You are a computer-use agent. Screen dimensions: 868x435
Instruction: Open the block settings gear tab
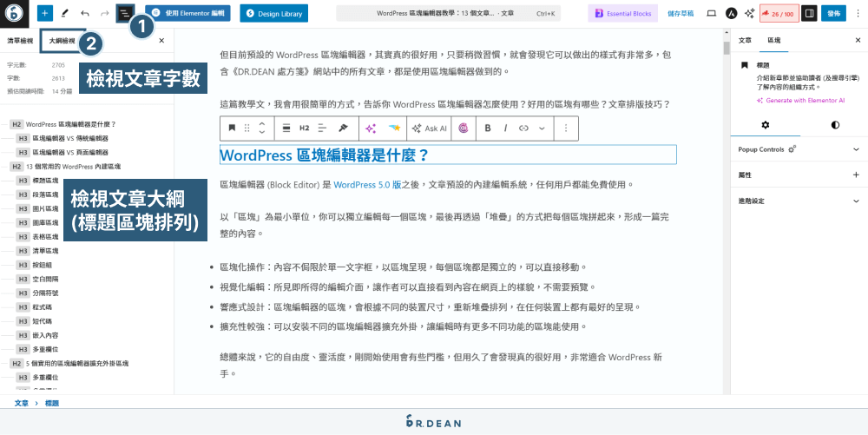(765, 125)
